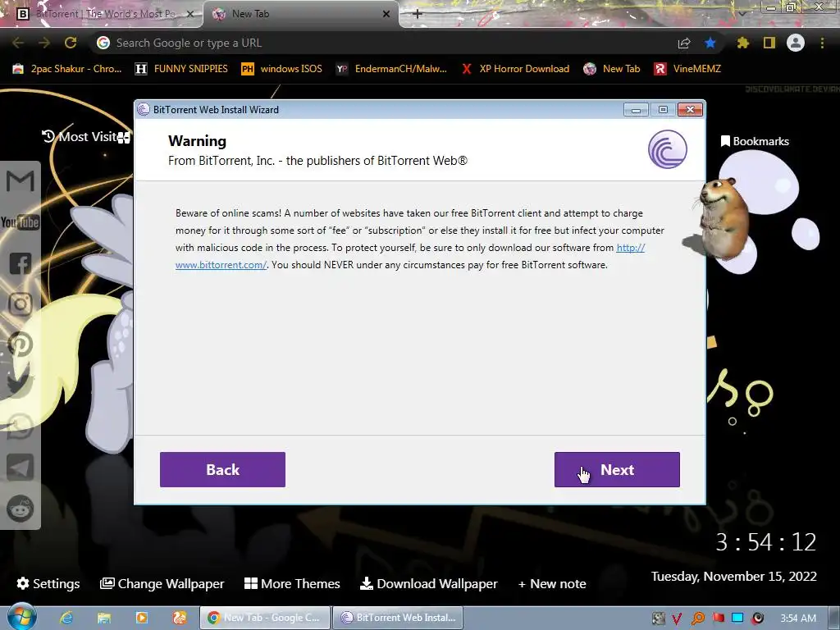Open the Reddit sidebar shortcut
The image size is (840, 630).
point(21,508)
